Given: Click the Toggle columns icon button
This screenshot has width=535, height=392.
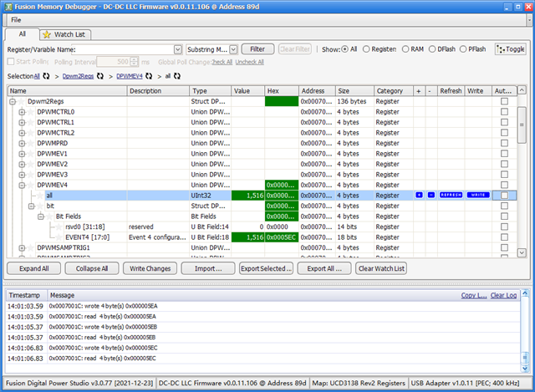Looking at the screenshot, I should pyautogui.click(x=511, y=49).
